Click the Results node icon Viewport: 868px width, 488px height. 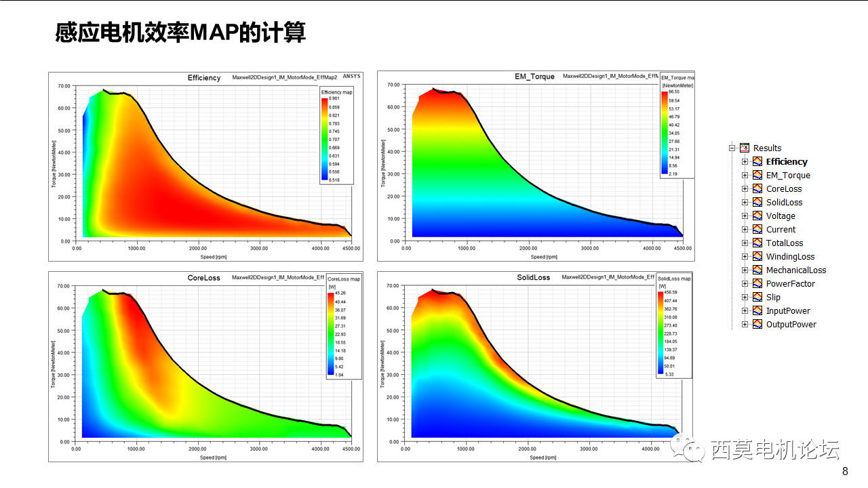pos(743,148)
